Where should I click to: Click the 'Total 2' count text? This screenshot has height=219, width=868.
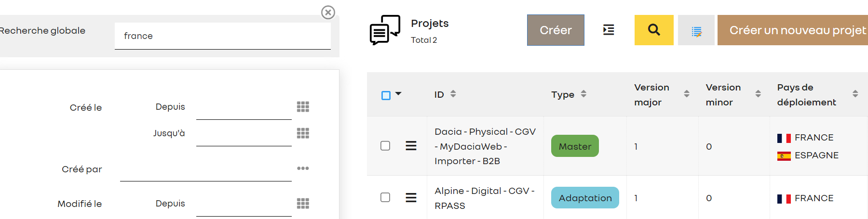(x=424, y=40)
